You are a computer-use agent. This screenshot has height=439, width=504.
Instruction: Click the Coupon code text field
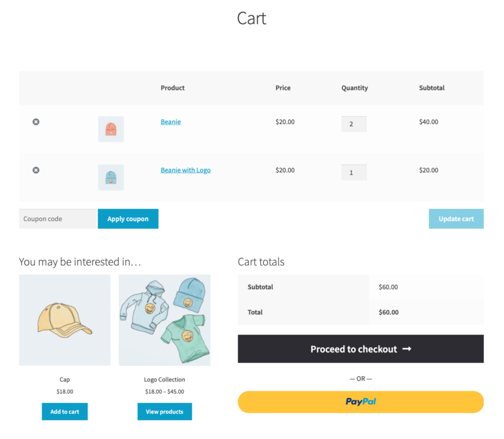57,219
